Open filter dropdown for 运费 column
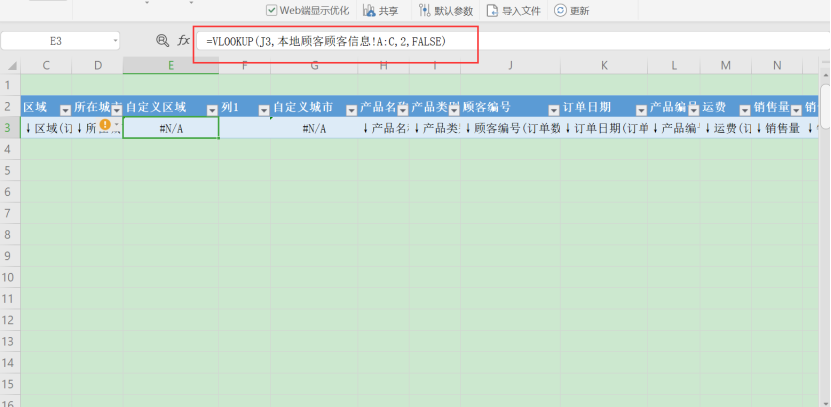This screenshot has height=407, width=831. pyautogui.click(x=745, y=110)
